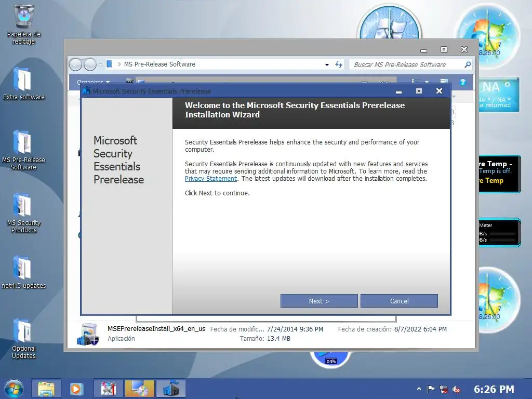Cancel the Security Essentials installation
Screen dimensions: 532x399
coord(399,301)
